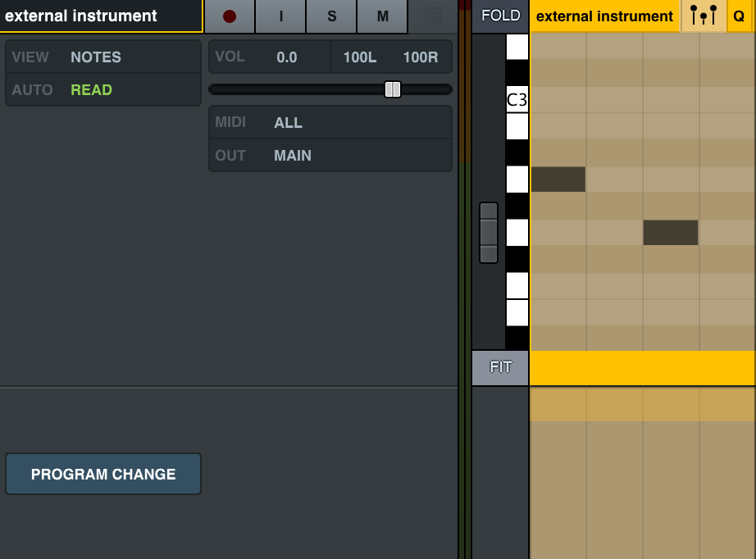The image size is (756, 559).
Task: Click the PROGRAM CHANGE button
Action: (x=103, y=474)
